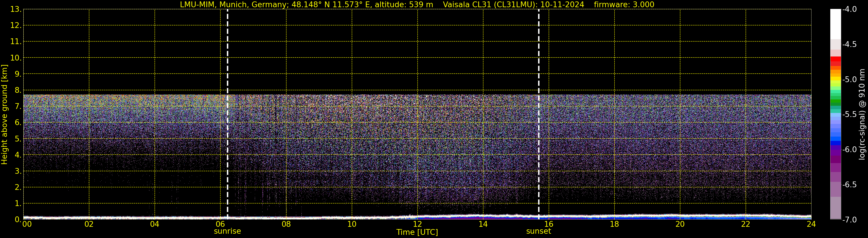The width and height of the screenshot is (868, 238).
Task: Click the red band in the colorbar
Action: point(835,60)
